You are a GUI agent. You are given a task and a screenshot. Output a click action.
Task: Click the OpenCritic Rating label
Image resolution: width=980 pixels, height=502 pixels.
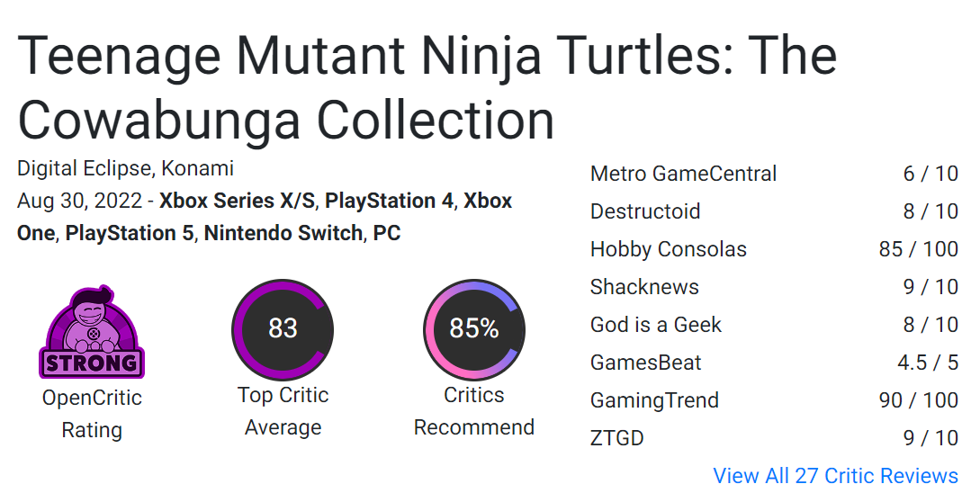(92, 414)
